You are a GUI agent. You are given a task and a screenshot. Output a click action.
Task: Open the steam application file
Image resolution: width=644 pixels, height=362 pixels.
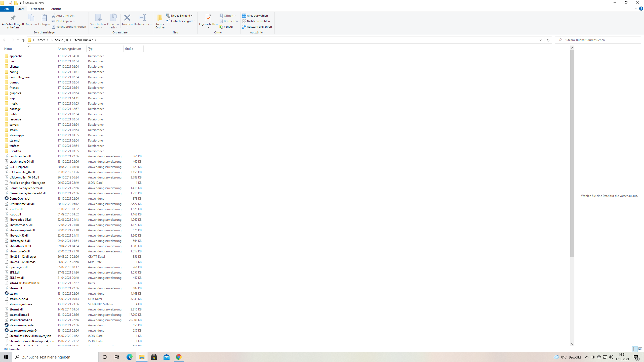(14, 293)
